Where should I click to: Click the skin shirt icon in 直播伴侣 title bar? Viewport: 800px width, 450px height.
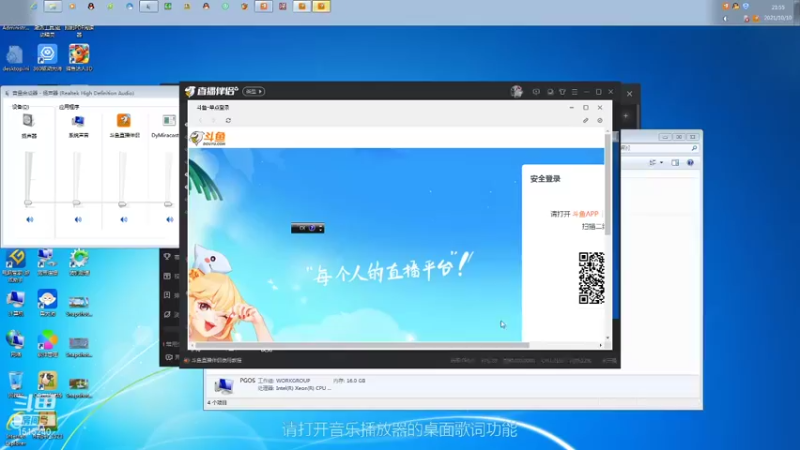(562, 92)
